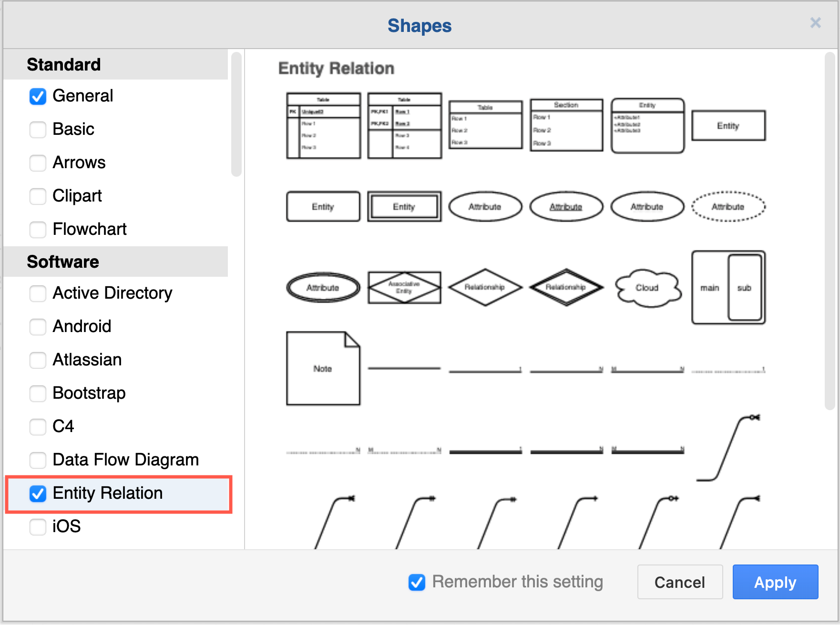Close the Shapes dialog with X
This screenshot has height=625, width=840.
(815, 22)
